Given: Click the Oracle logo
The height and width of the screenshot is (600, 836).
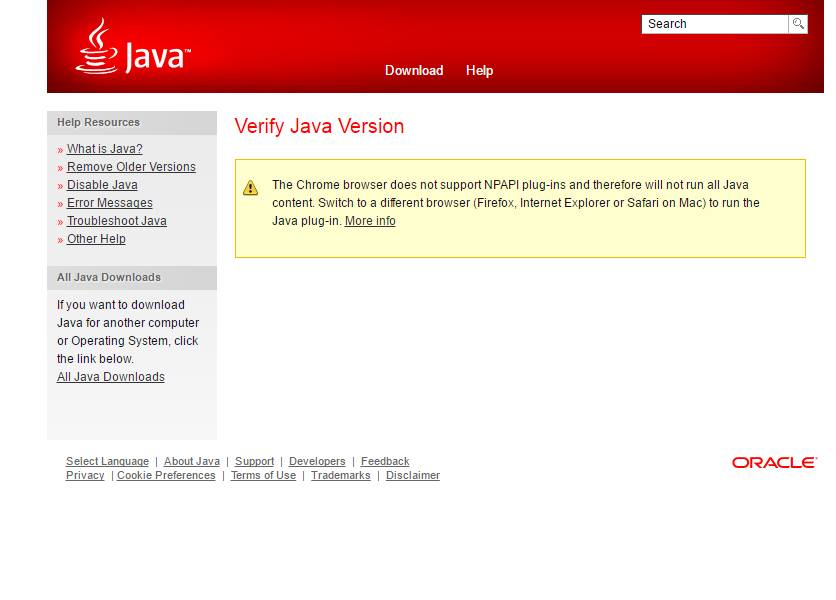Looking at the screenshot, I should (774, 462).
